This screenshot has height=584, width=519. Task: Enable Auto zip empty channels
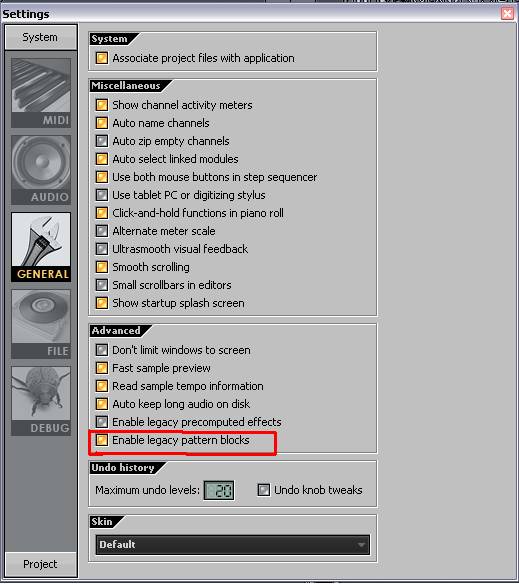coord(102,141)
